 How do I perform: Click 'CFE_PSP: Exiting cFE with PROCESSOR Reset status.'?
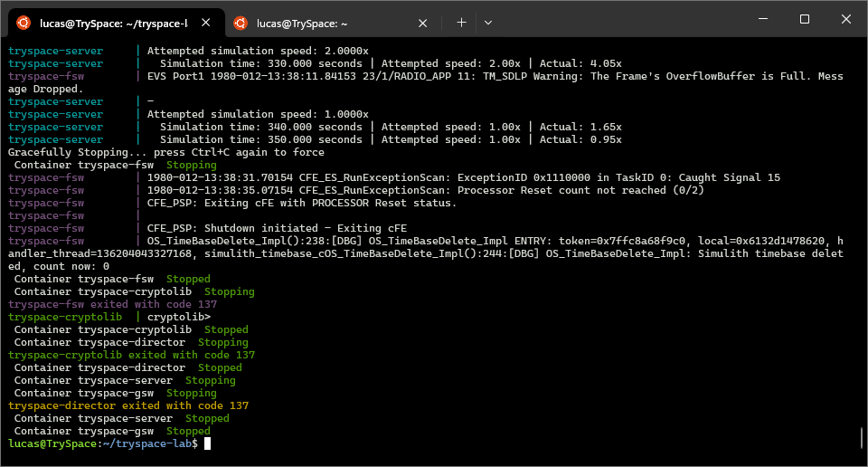[x=302, y=204]
